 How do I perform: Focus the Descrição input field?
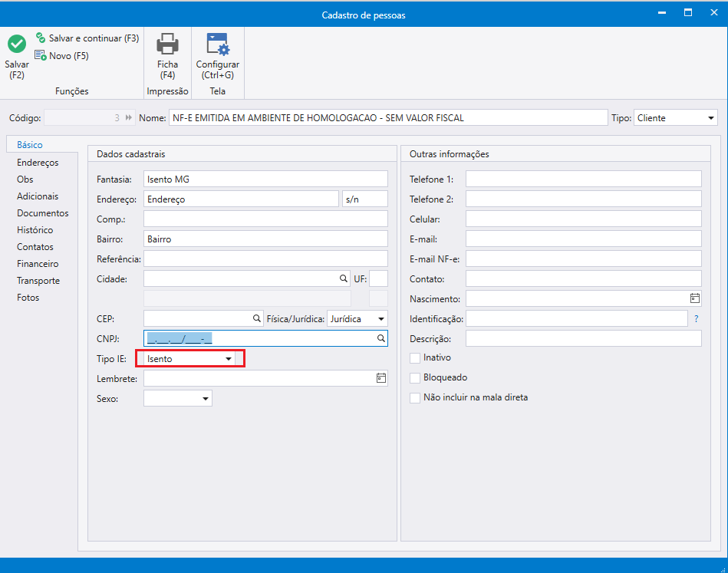point(584,338)
